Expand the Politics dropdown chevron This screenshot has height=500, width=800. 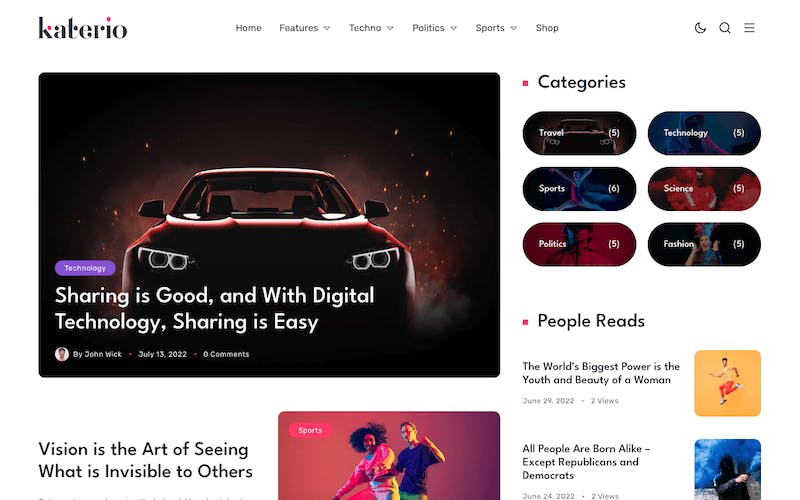click(x=453, y=28)
